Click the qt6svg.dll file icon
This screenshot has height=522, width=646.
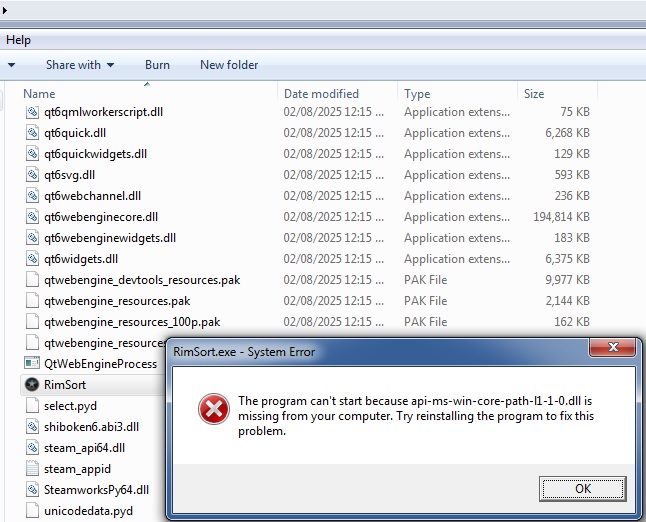32,175
